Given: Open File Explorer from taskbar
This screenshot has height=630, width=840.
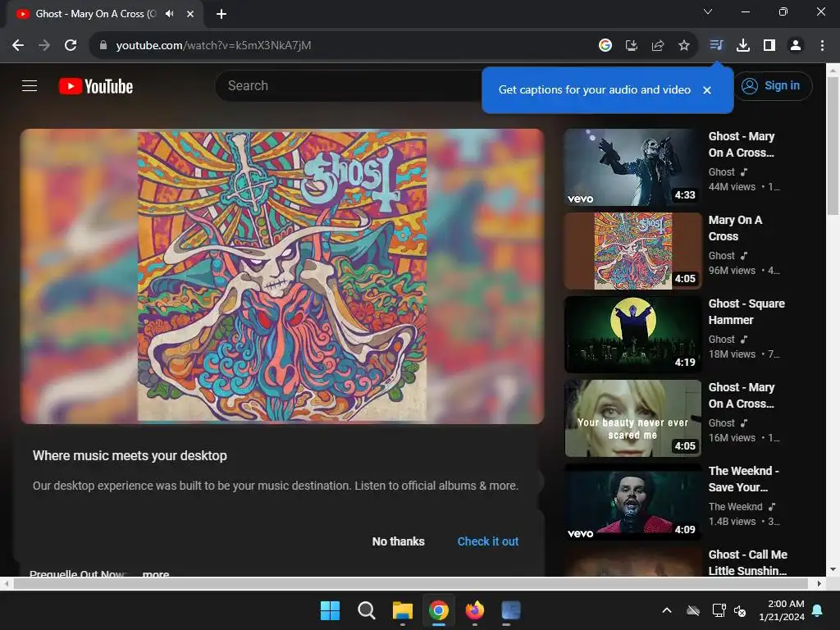Looking at the screenshot, I should point(402,610).
